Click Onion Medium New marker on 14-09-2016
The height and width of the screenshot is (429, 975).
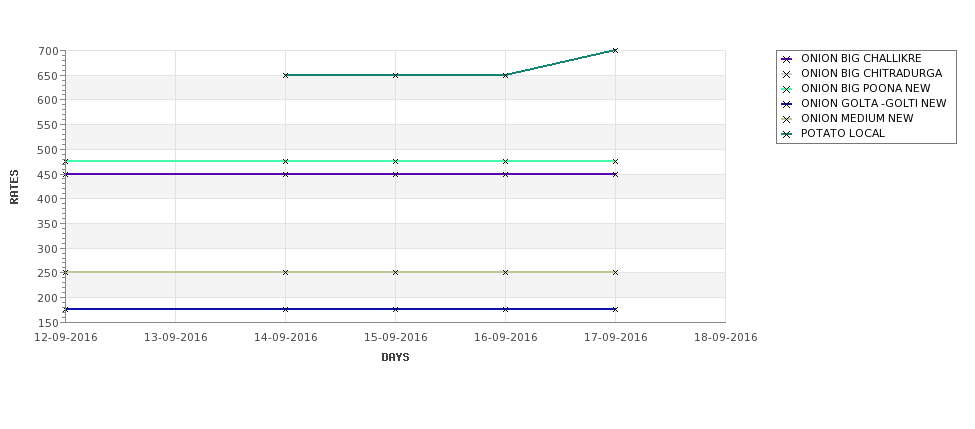coord(285,272)
